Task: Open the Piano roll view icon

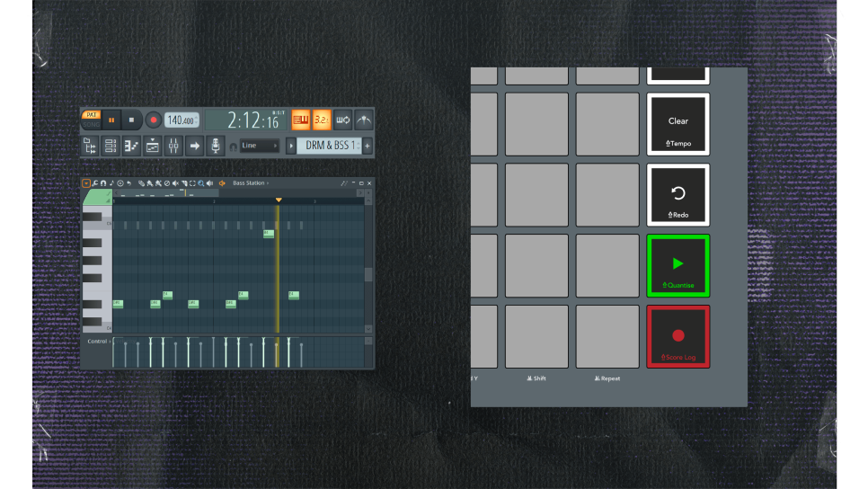Action: (131, 146)
